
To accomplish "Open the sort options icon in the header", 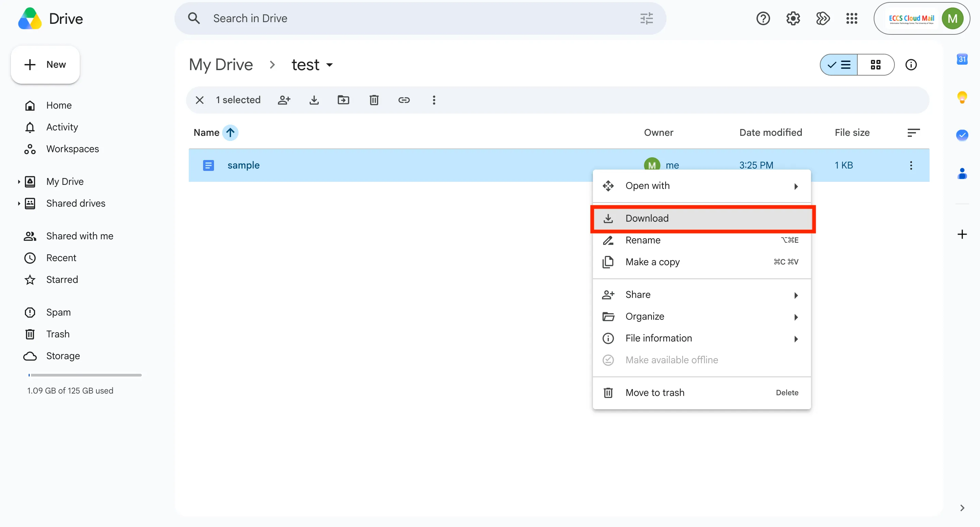I will pos(914,133).
